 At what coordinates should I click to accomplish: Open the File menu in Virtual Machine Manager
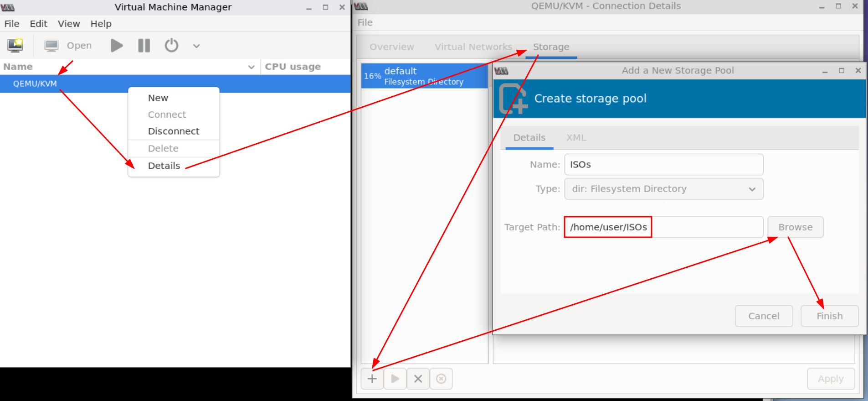click(12, 24)
